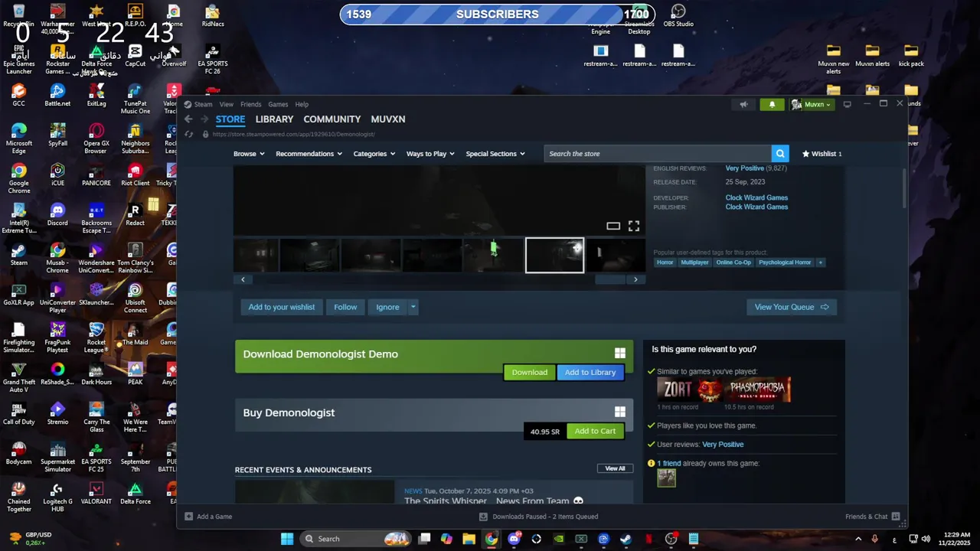Click the Big Picture monitor icon in title bar
This screenshot has height=551, width=980.
[847, 104]
